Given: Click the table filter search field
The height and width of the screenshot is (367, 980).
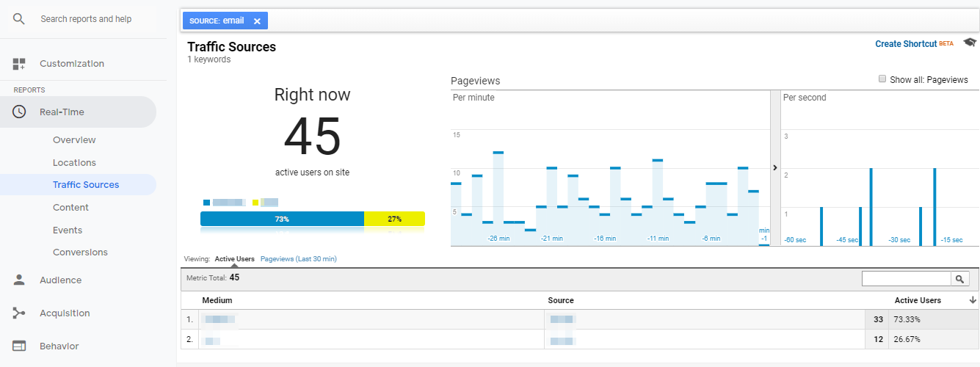Looking at the screenshot, I should [906, 279].
